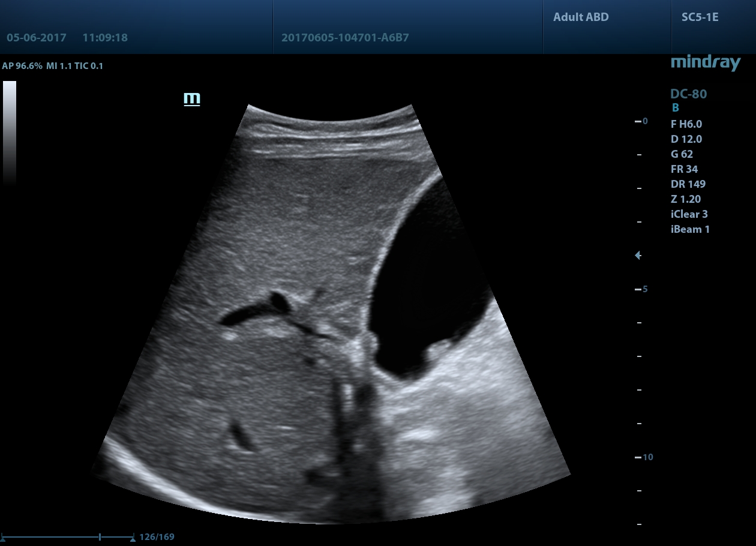This screenshot has width=756, height=546.
Task: Click the 'm' probe orientation marker
Action: 191,99
